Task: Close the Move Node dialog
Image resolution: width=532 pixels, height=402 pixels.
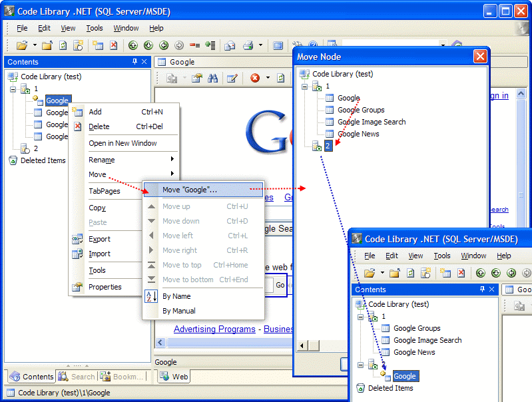Action: coord(480,57)
